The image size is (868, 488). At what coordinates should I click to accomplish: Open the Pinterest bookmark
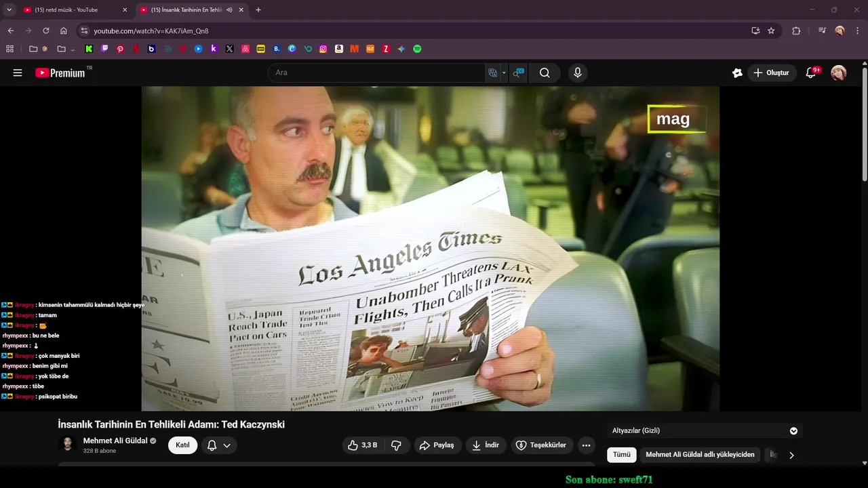pyautogui.click(x=120, y=49)
